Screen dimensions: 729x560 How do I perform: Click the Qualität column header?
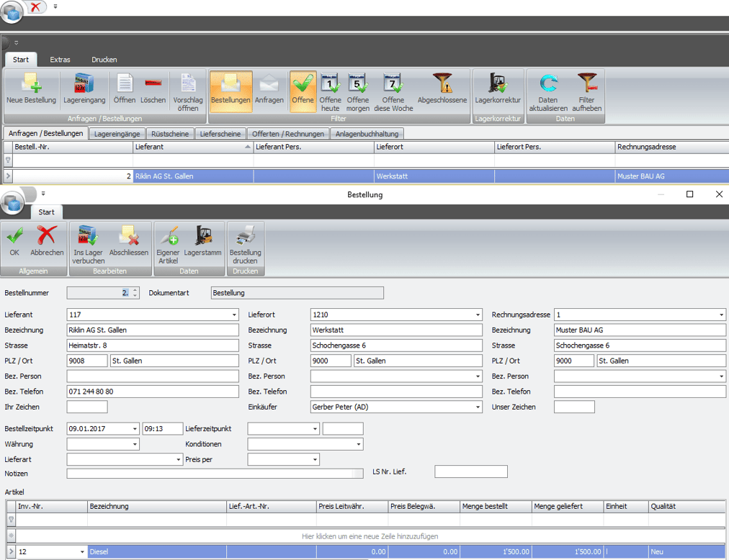point(686,506)
